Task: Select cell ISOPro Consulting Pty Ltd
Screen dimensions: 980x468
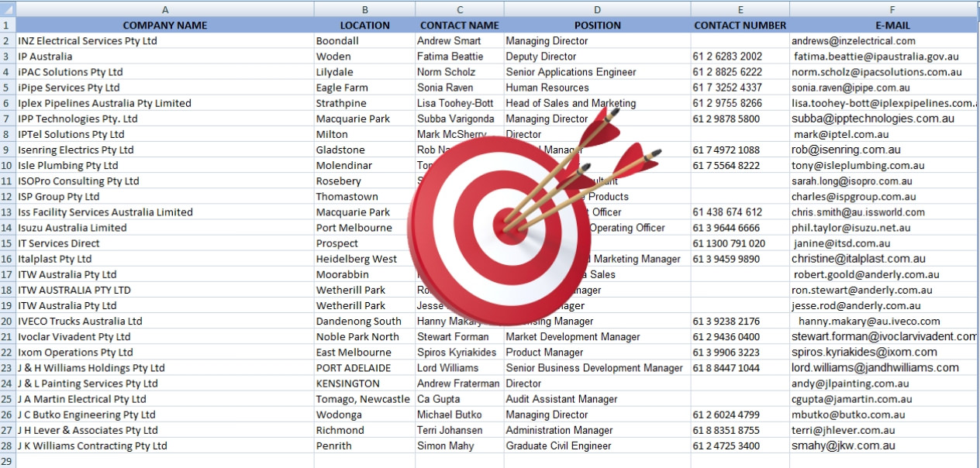Action: [x=165, y=181]
